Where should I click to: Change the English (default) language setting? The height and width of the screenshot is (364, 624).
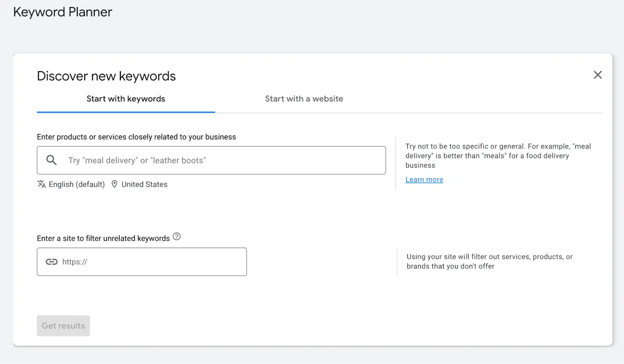coord(77,184)
